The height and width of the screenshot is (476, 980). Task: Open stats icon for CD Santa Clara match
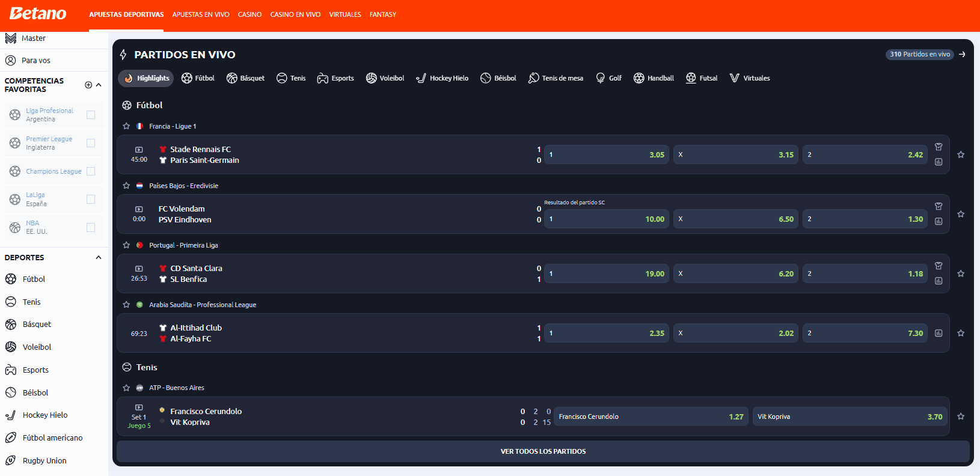tap(939, 281)
